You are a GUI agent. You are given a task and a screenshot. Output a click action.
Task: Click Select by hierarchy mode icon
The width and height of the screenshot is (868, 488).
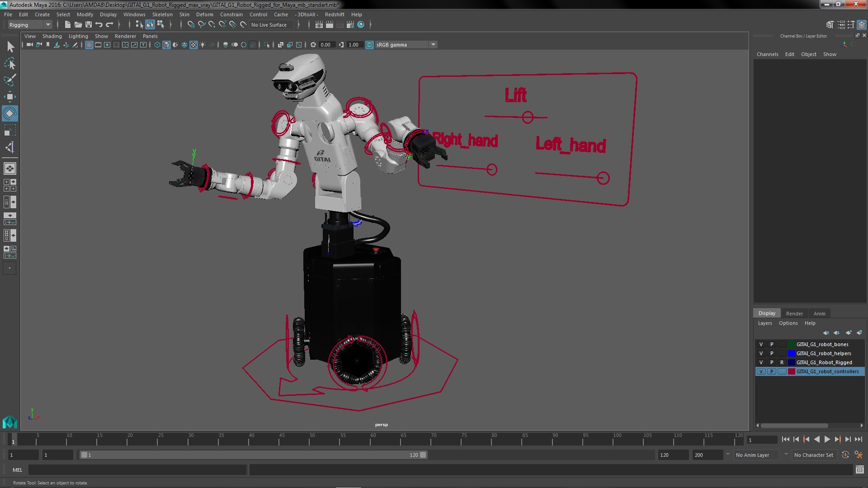(139, 25)
